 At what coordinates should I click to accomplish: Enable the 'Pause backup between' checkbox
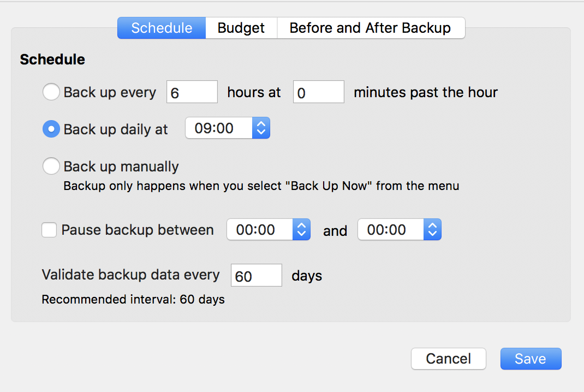(49, 230)
